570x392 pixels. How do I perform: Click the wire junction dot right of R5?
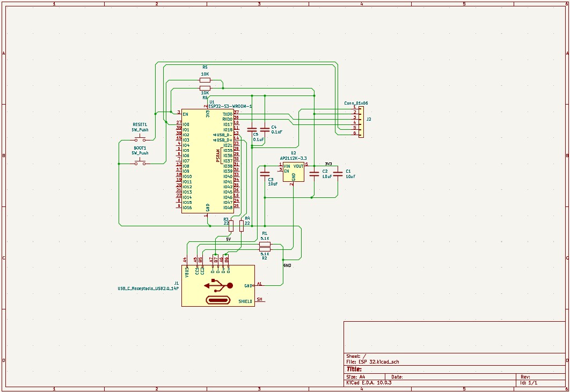pyautogui.click(x=223, y=88)
